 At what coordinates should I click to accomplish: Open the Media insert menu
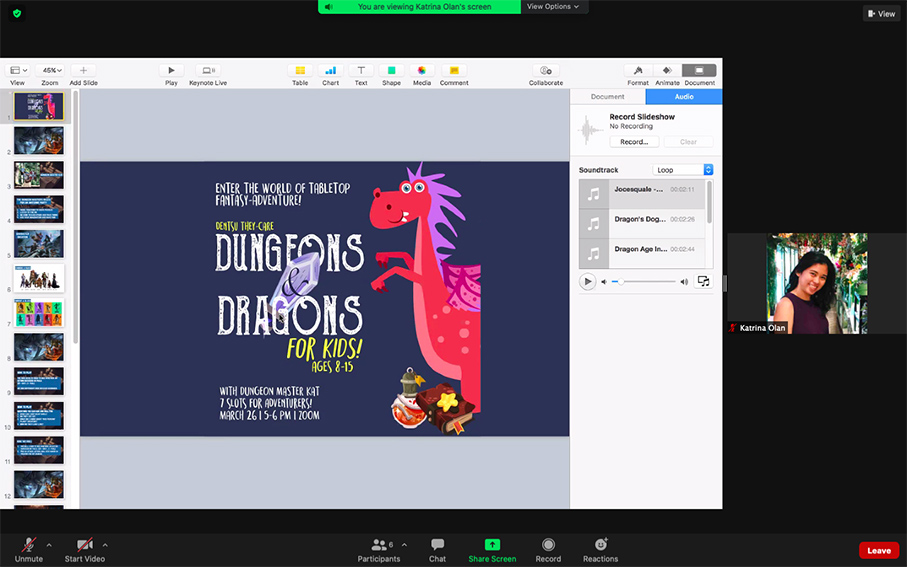click(422, 71)
